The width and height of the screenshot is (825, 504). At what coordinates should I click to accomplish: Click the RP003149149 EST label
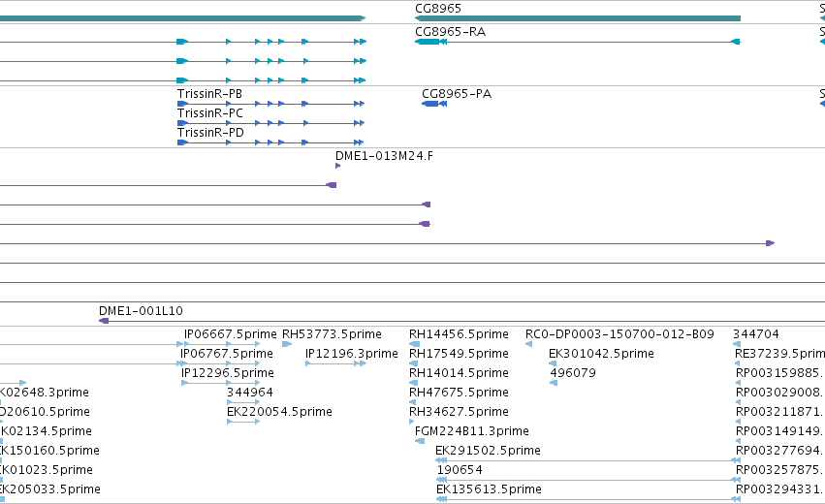click(x=779, y=431)
